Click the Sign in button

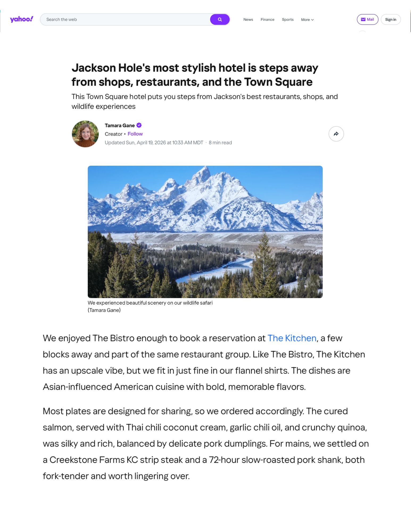click(x=391, y=19)
